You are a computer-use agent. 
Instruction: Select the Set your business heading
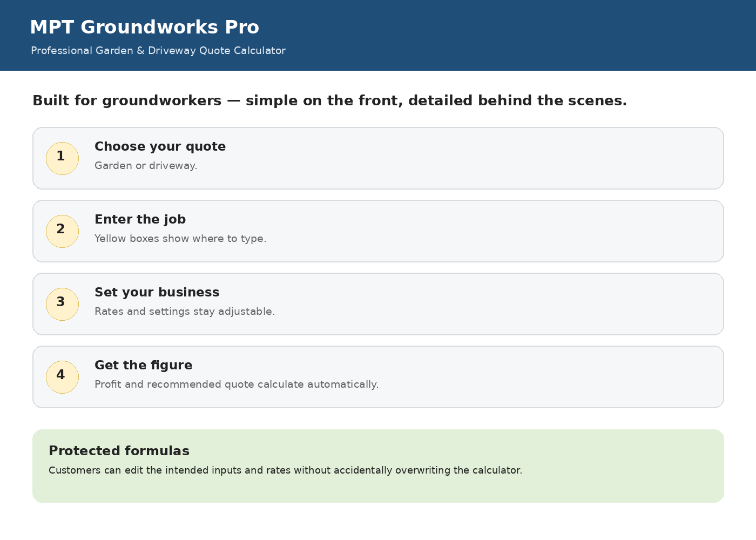pyautogui.click(x=157, y=293)
